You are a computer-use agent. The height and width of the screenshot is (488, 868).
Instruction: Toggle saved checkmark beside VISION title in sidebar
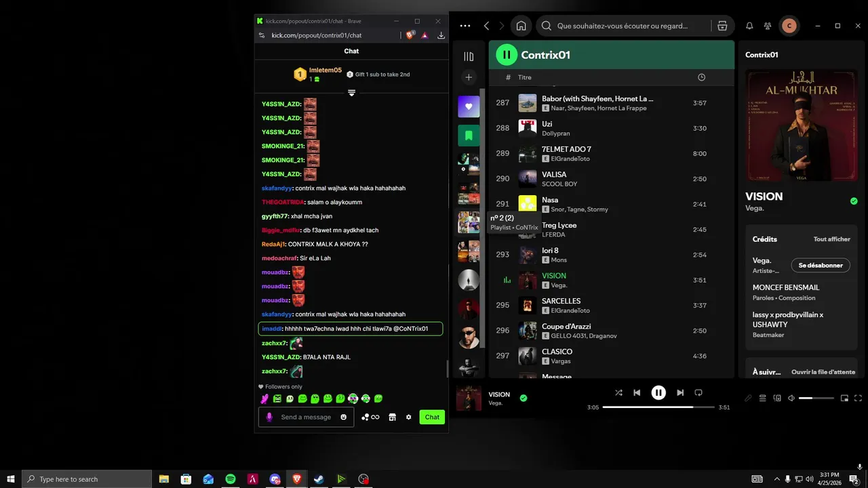[854, 201]
